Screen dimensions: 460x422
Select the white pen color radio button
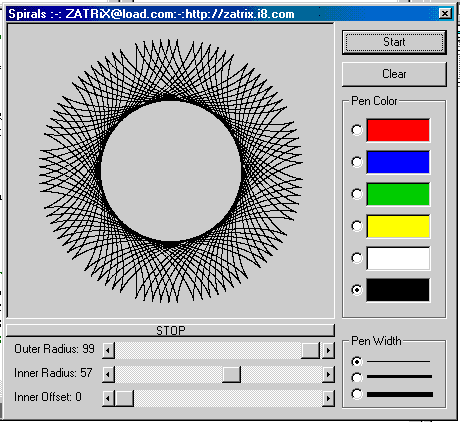pyautogui.click(x=357, y=258)
